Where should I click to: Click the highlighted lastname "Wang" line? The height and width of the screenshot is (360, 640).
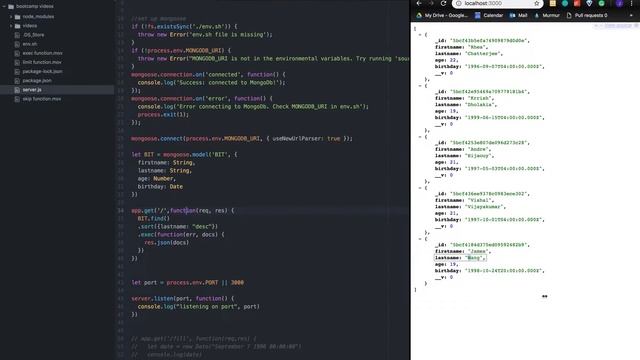460,258
